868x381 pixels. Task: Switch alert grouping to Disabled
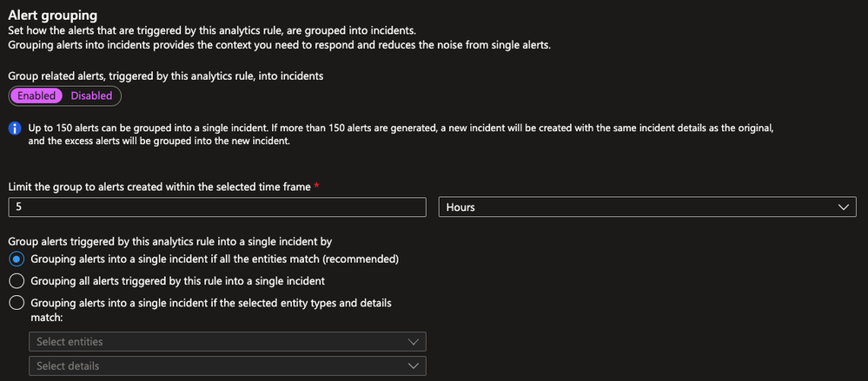click(x=91, y=95)
